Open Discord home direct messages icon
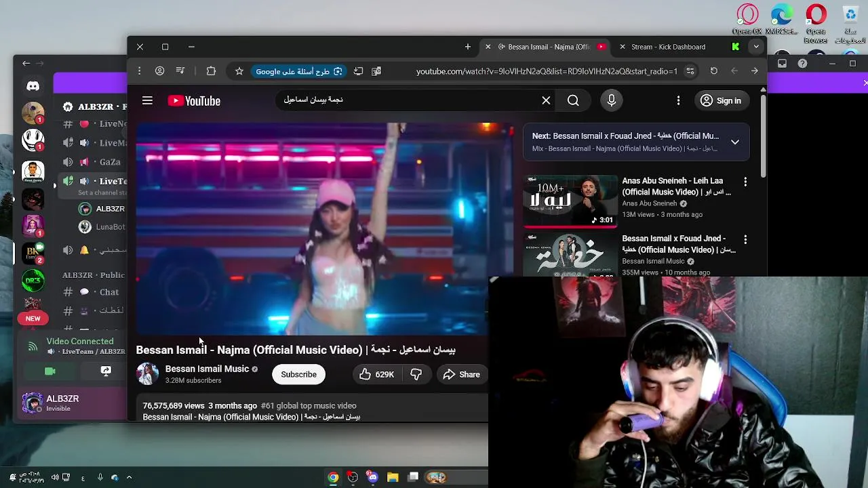 (33, 86)
